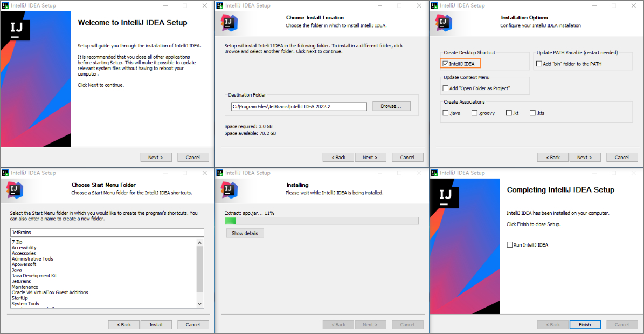
Task: Click title bar app icon in Installation Options window
Action: 434,6
